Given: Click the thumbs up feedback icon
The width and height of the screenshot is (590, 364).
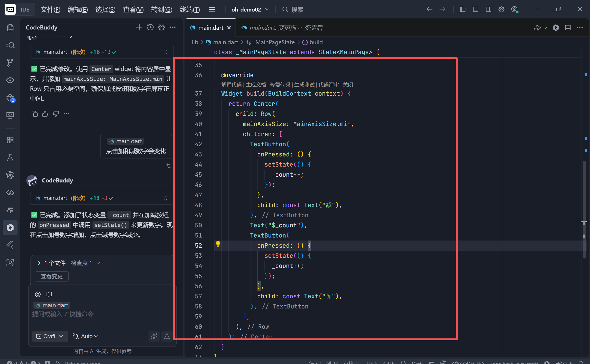Looking at the screenshot, I should (45, 114).
